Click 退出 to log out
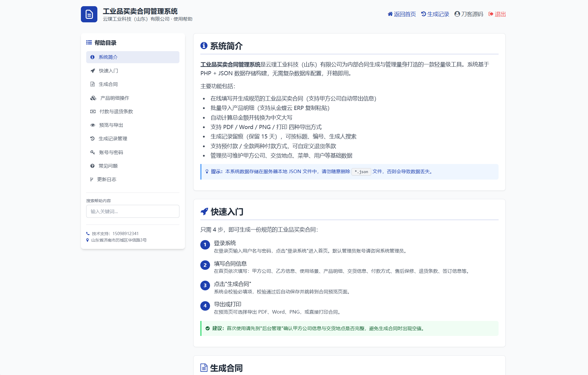 coord(497,14)
